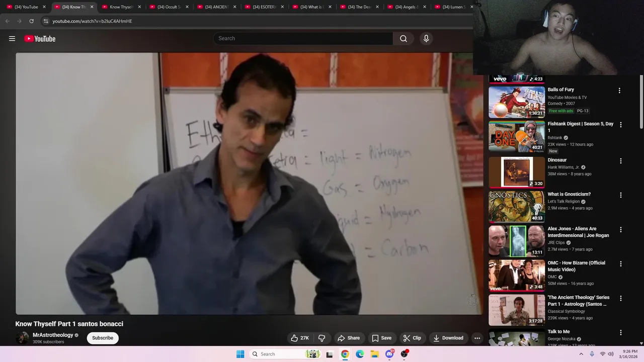Open Ancient Theology Series video title
The height and width of the screenshot is (362, 644).
tap(579, 301)
